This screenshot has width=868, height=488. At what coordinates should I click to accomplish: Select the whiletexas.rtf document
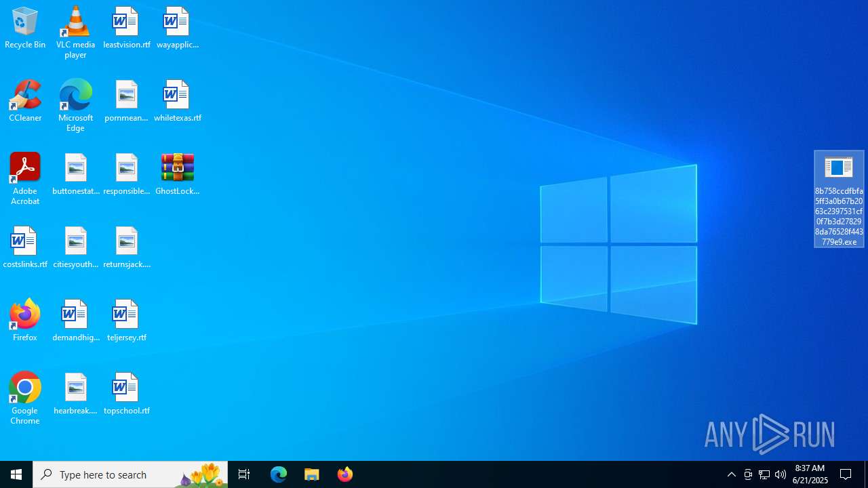point(177,101)
